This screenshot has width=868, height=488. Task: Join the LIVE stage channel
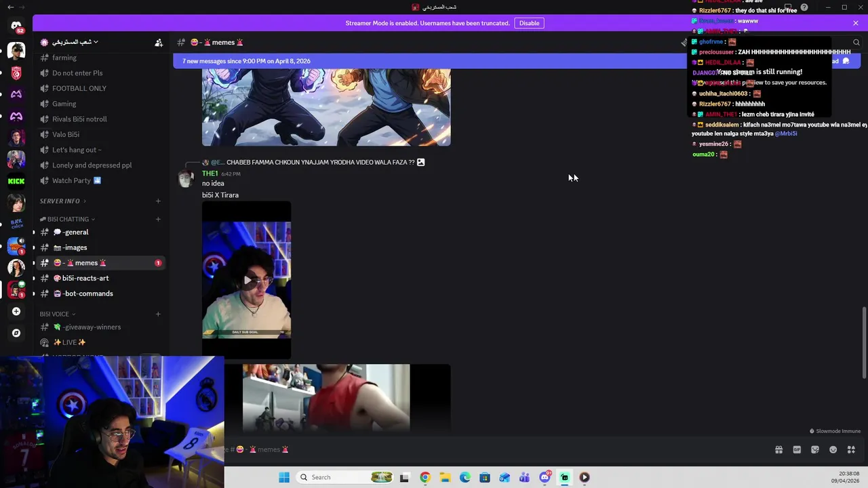102,342
